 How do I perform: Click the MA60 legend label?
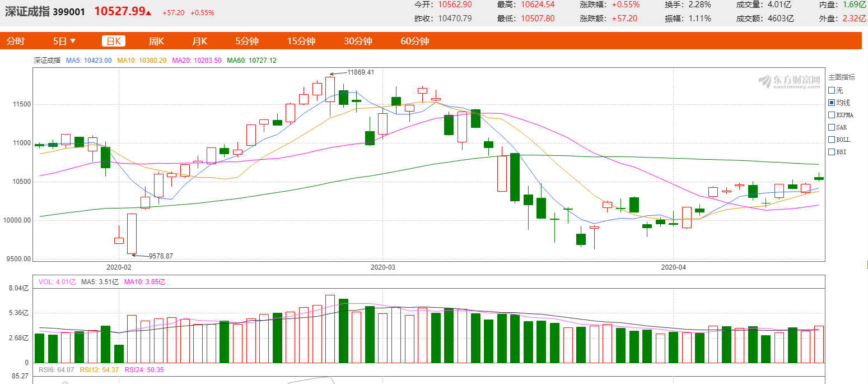pyautogui.click(x=251, y=61)
